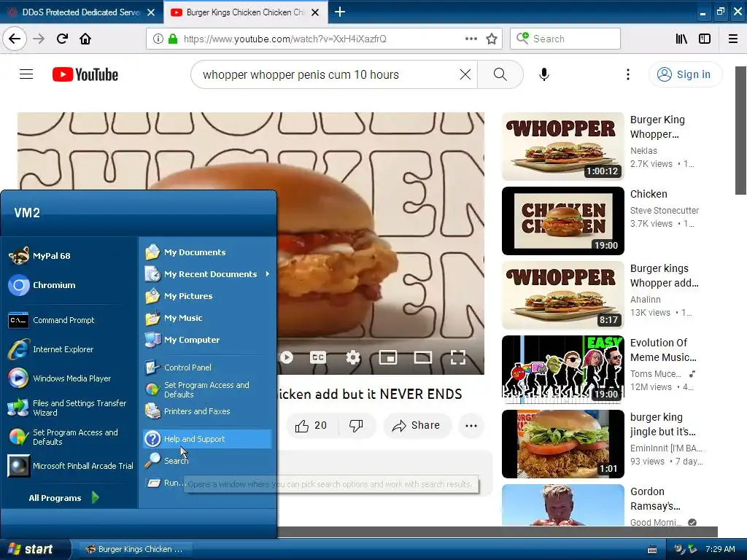Open YouTube guide hamburger menu
Screen dimensions: 747x560
(x=26, y=74)
